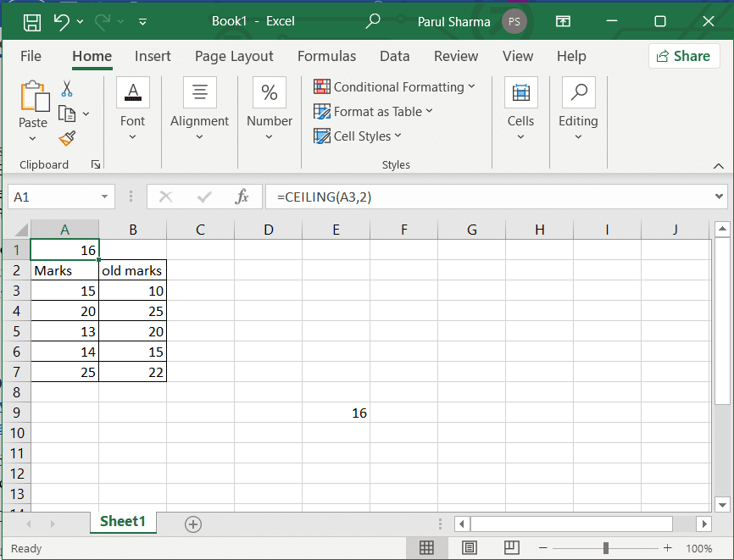This screenshot has width=734, height=560.
Task: Click horizontal scrollbar right arrow
Action: pos(704,524)
